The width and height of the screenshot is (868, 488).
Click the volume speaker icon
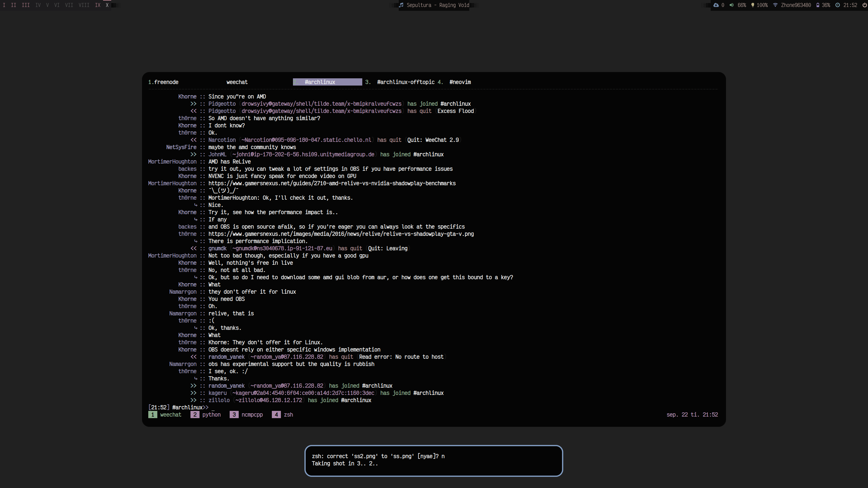tap(731, 5)
